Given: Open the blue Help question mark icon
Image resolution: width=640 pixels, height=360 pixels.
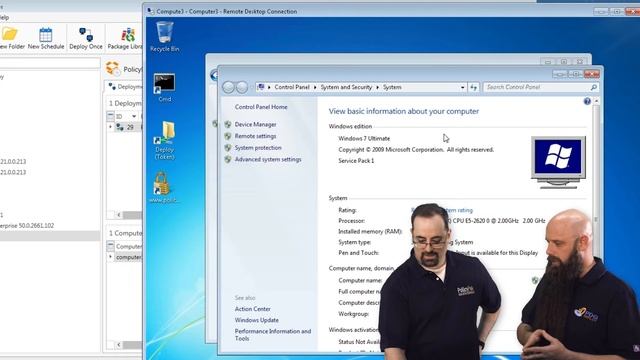Looking at the screenshot, I should [x=587, y=101].
